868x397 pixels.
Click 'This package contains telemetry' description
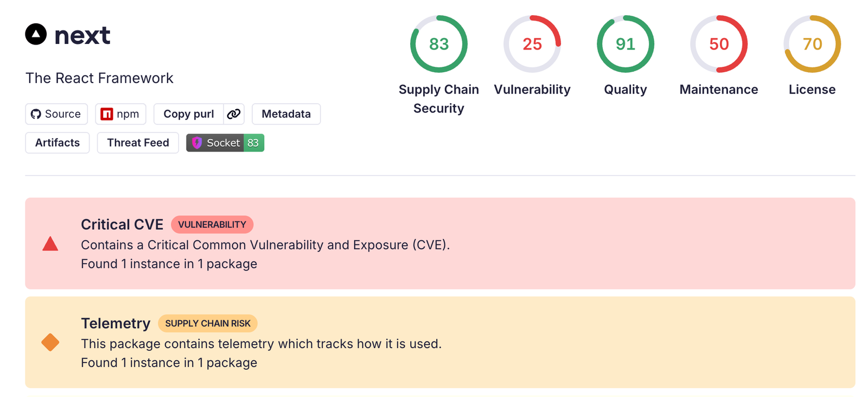pyautogui.click(x=261, y=344)
